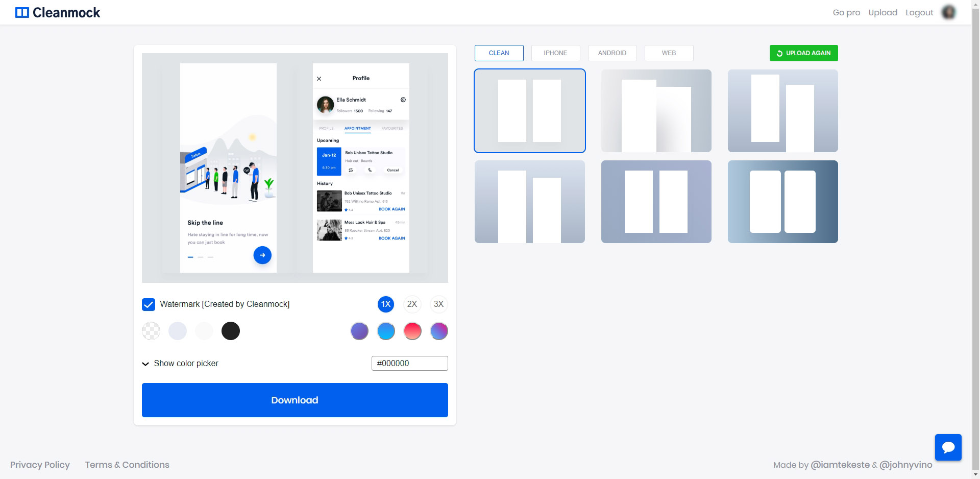This screenshot has height=479, width=980.
Task: Select the black background color swatch
Action: [x=230, y=331]
